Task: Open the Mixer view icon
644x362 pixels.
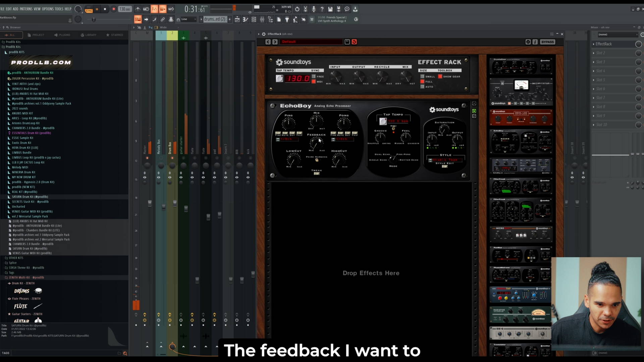Action: [262, 19]
